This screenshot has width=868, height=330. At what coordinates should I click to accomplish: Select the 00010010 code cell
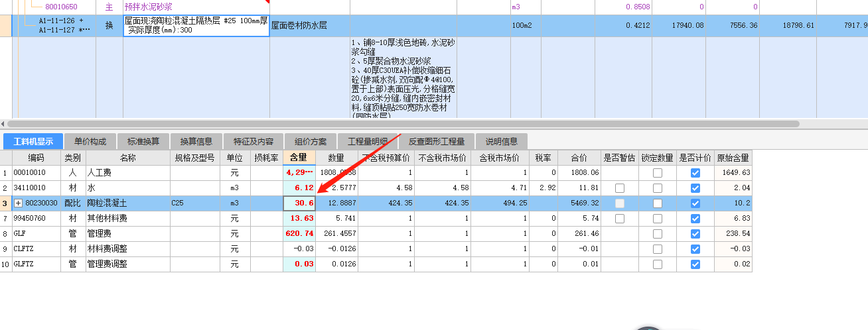click(x=36, y=172)
